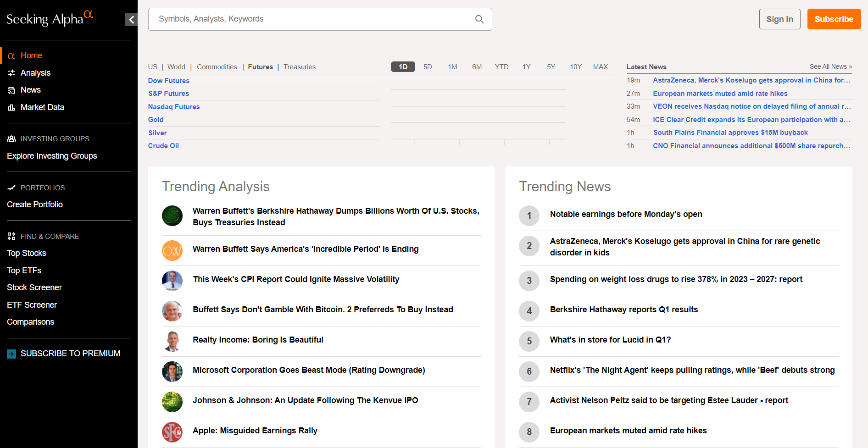This screenshot has width=868, height=448.
Task: Open the Crude Oil link
Action: [x=163, y=146]
